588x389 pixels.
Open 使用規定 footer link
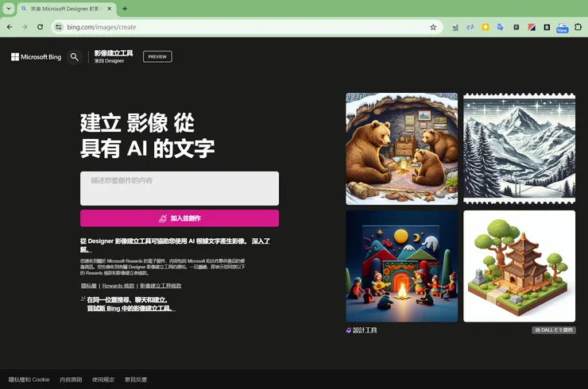point(103,379)
